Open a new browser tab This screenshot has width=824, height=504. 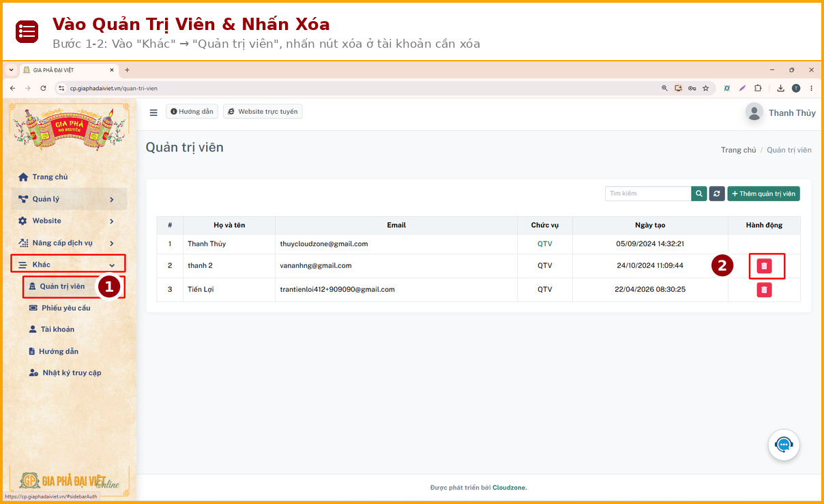pos(127,70)
